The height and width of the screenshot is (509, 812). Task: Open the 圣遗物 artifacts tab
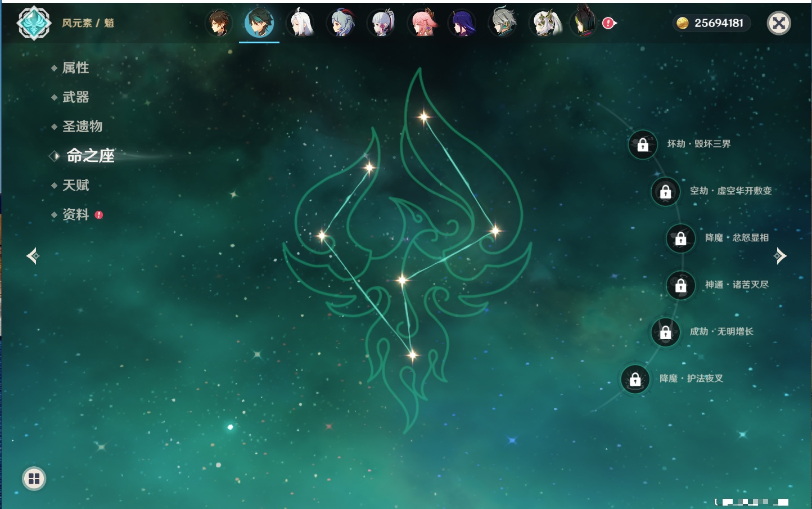[x=82, y=127]
